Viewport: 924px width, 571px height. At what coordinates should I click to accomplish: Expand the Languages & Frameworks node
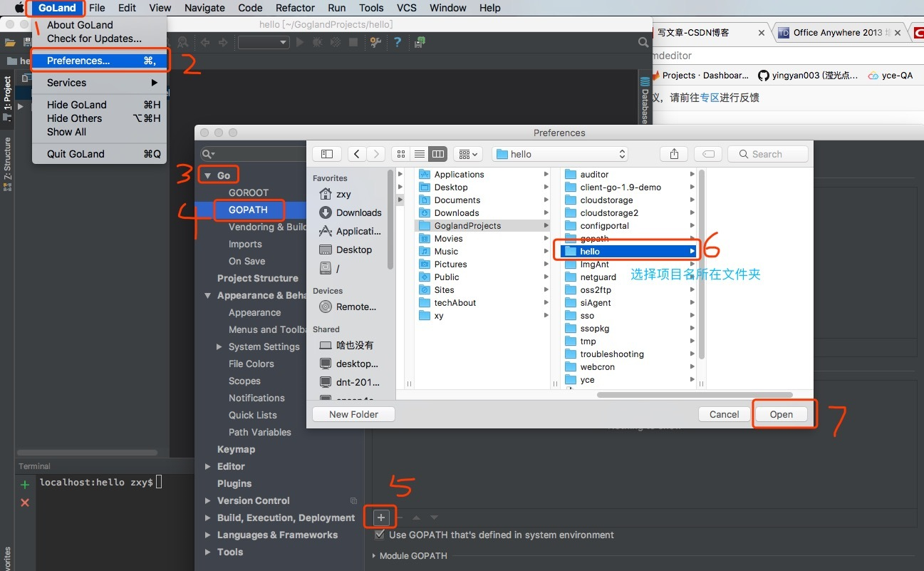click(208, 535)
